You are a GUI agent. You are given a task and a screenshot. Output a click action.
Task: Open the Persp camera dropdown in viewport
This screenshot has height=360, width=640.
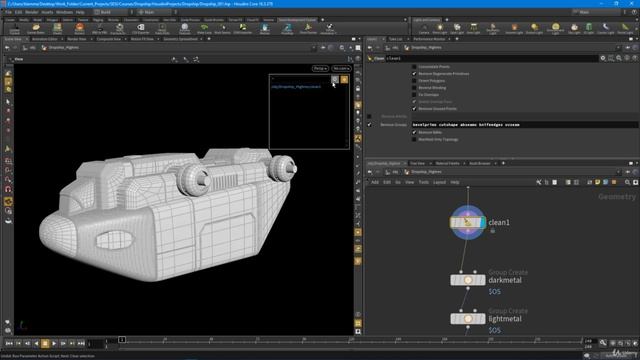pos(320,68)
